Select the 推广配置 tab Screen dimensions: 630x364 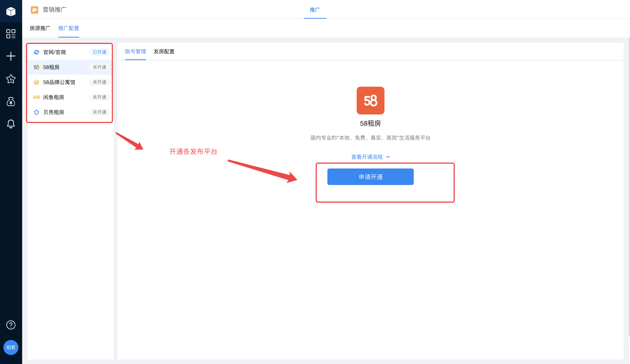pos(69,28)
